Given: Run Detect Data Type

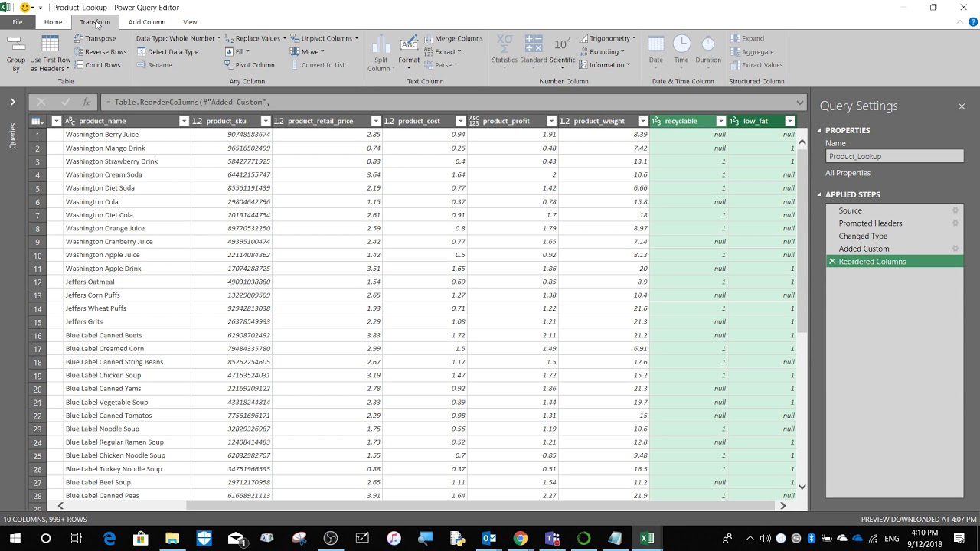Looking at the screenshot, I should [168, 52].
